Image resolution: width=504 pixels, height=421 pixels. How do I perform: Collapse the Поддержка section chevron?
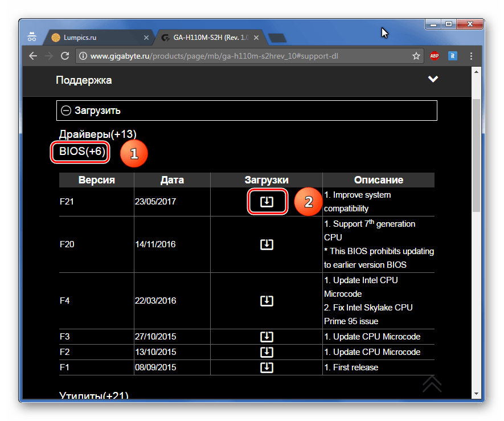coord(433,79)
